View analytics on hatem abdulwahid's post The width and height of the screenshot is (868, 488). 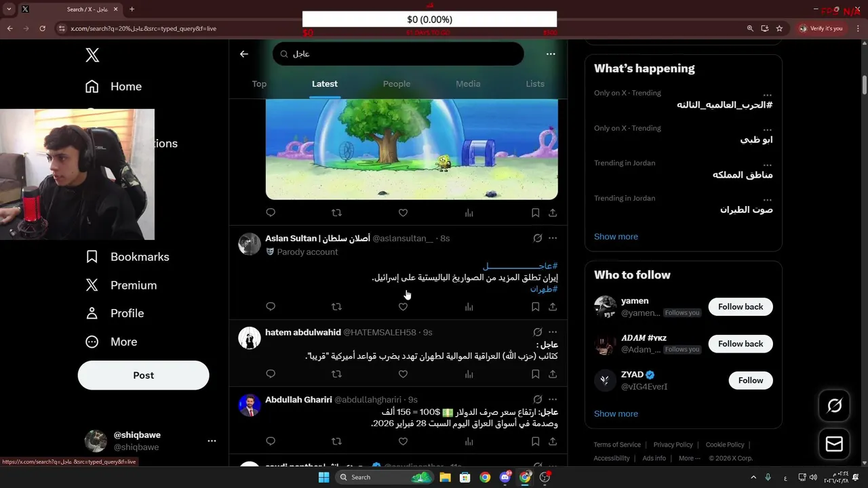(x=469, y=374)
